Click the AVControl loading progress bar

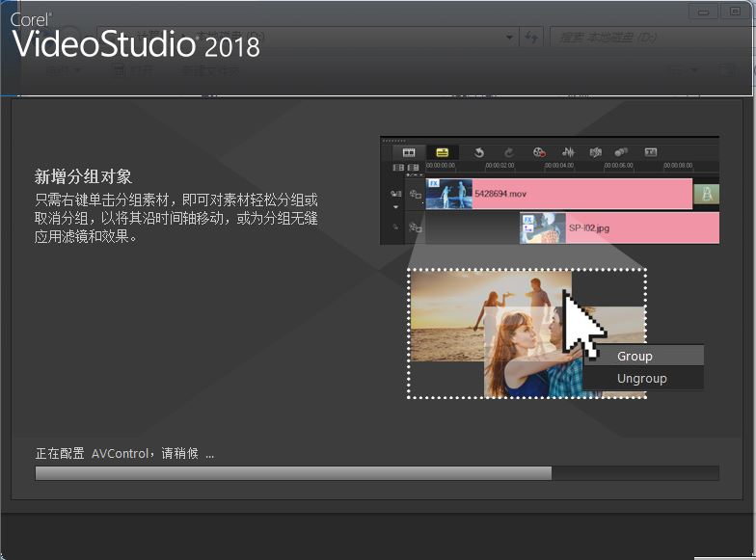click(x=377, y=473)
